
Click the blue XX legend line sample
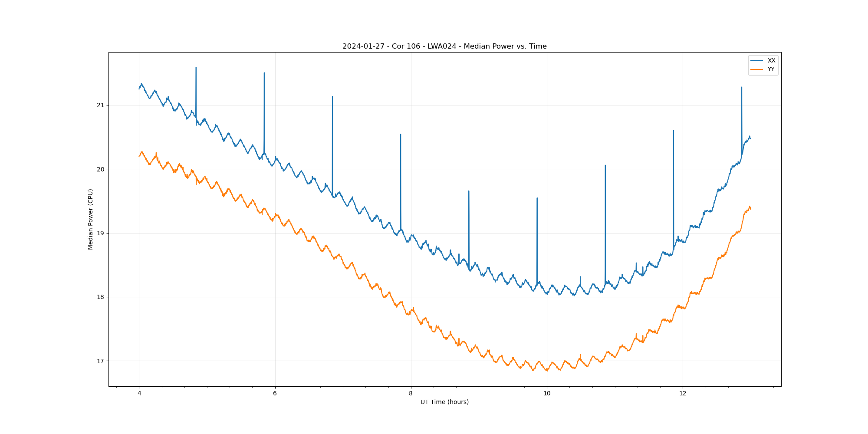(x=757, y=61)
